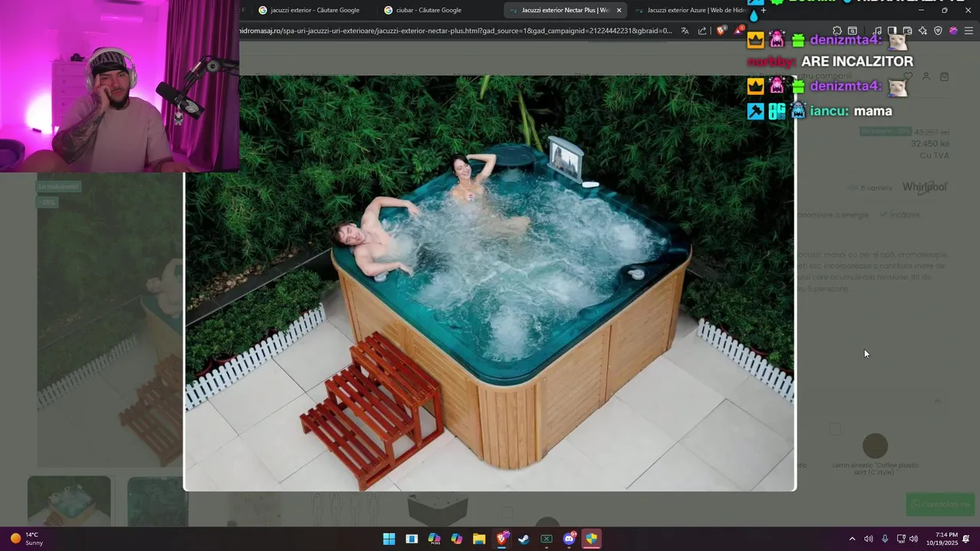
Task: Open the Microsoft 365 taskbar icon
Action: tap(434, 539)
